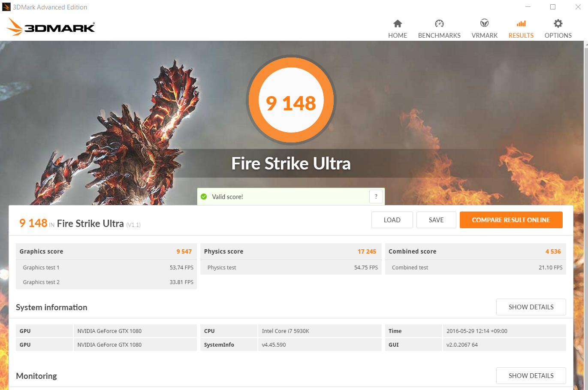Click COMPARE RESULT ONLINE
Viewport: 588px width, 390px height.
point(511,220)
